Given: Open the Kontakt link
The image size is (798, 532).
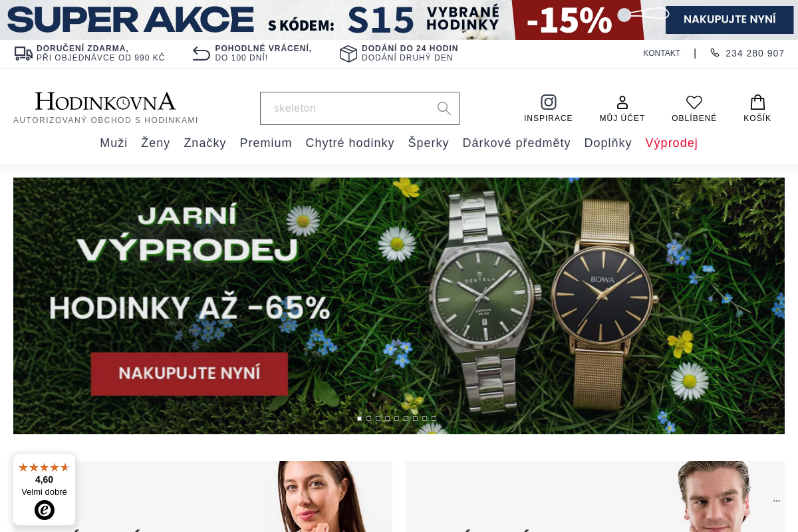Looking at the screenshot, I should 662,53.
